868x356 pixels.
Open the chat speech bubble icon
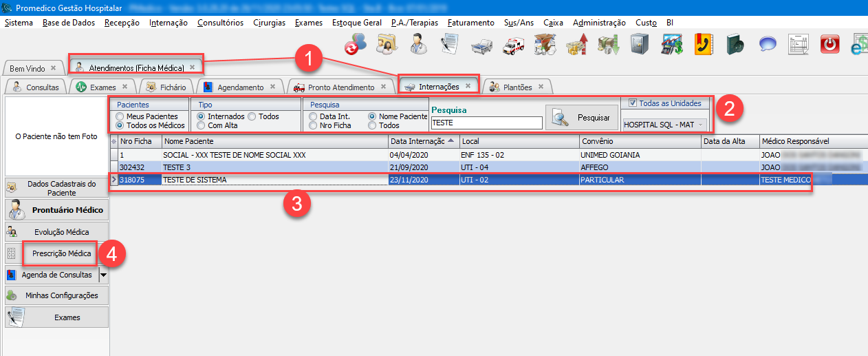pos(768,45)
